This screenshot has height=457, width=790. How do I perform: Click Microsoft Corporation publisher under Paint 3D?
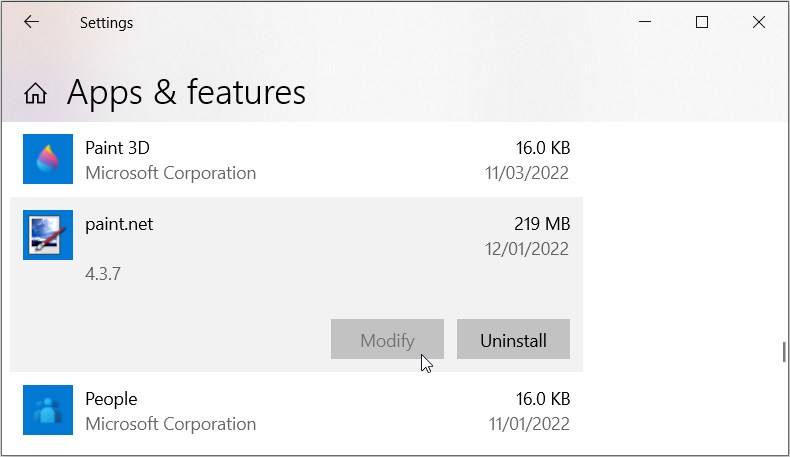(170, 173)
